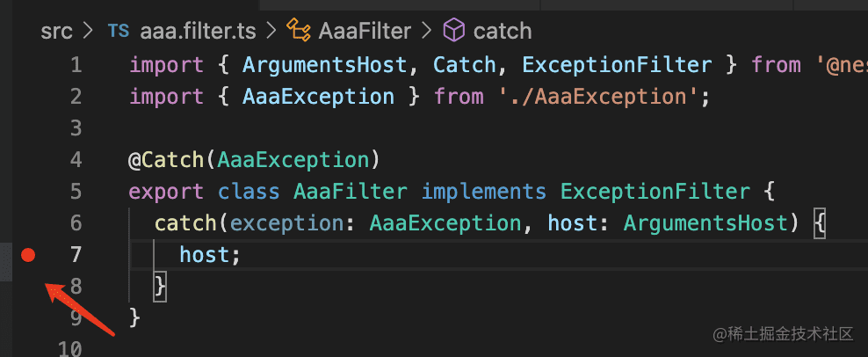Click line number 6 in gutter
Viewport: 868px width, 357px height.
pos(76,223)
